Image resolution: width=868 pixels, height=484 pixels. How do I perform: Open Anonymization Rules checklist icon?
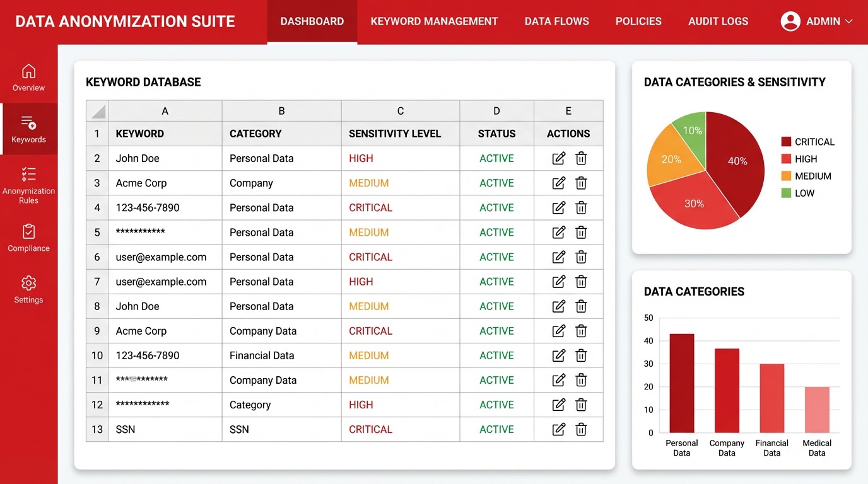pyautogui.click(x=28, y=174)
